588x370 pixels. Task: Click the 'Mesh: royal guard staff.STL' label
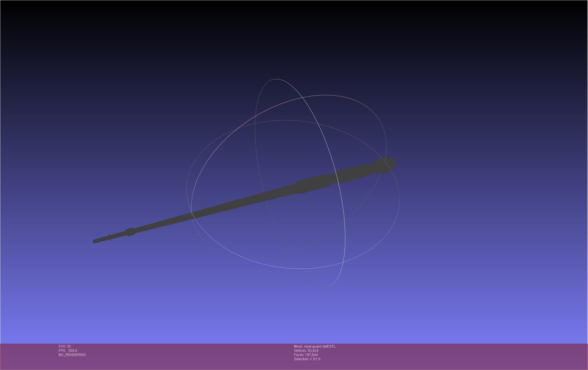coord(314,346)
